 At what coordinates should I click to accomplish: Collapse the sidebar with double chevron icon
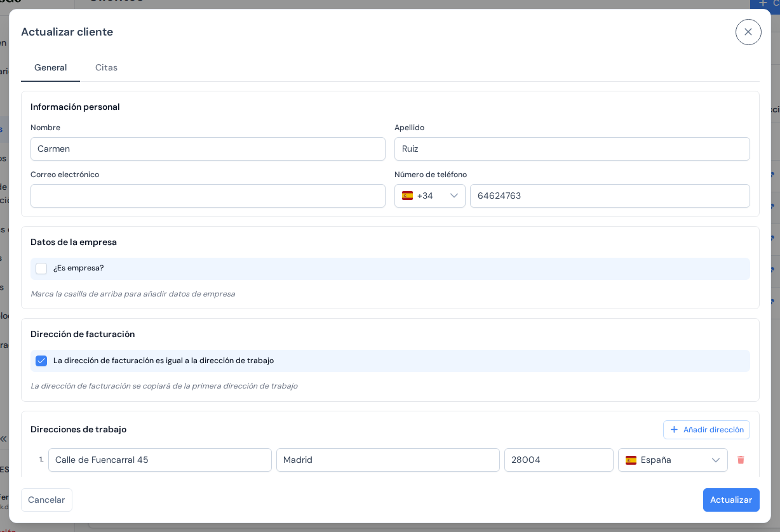point(3,438)
